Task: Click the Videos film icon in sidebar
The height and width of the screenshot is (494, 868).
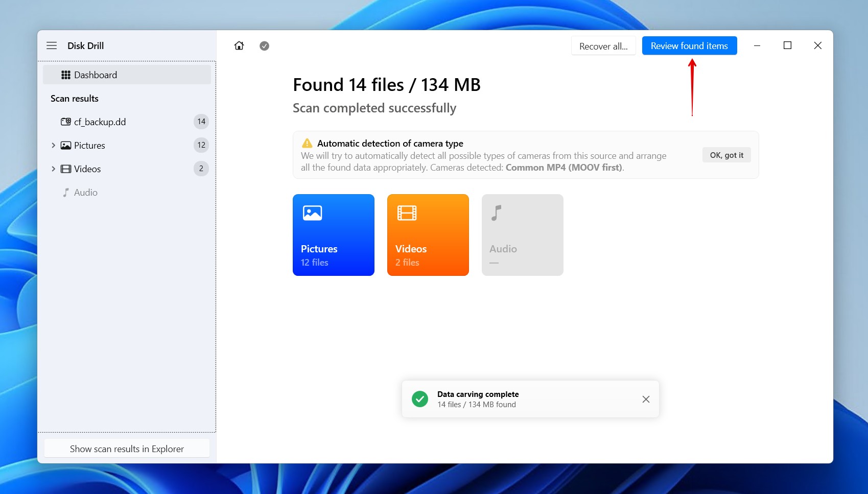Action: 66,169
